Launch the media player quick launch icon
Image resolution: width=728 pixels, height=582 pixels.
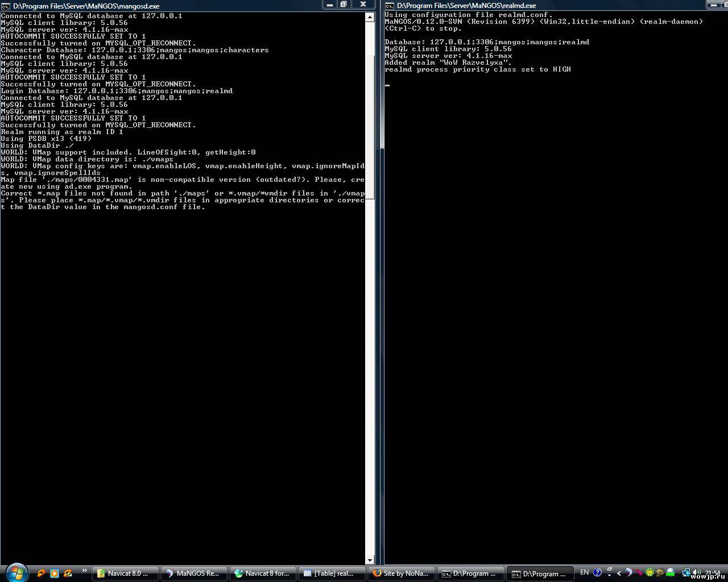(x=55, y=573)
